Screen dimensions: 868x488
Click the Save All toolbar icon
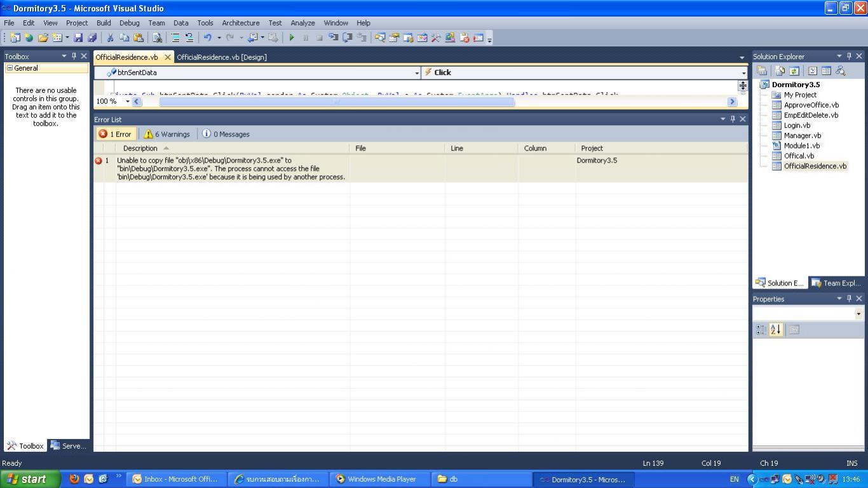(x=92, y=37)
